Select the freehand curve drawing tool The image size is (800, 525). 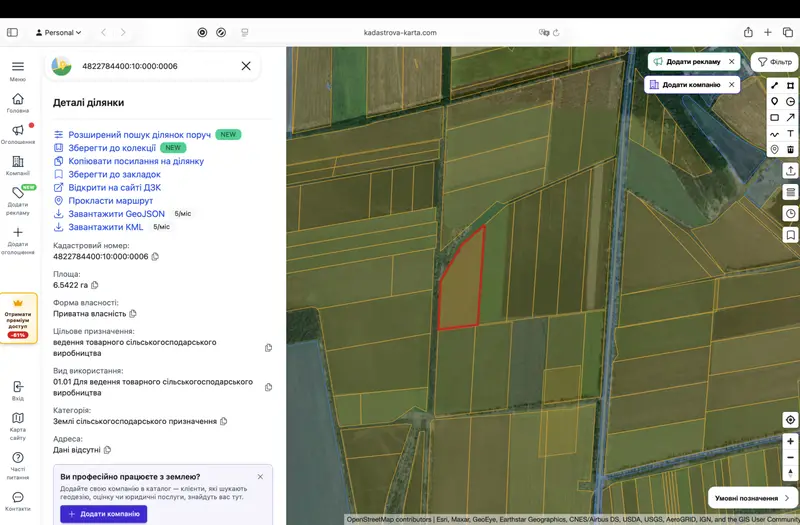tap(774, 134)
